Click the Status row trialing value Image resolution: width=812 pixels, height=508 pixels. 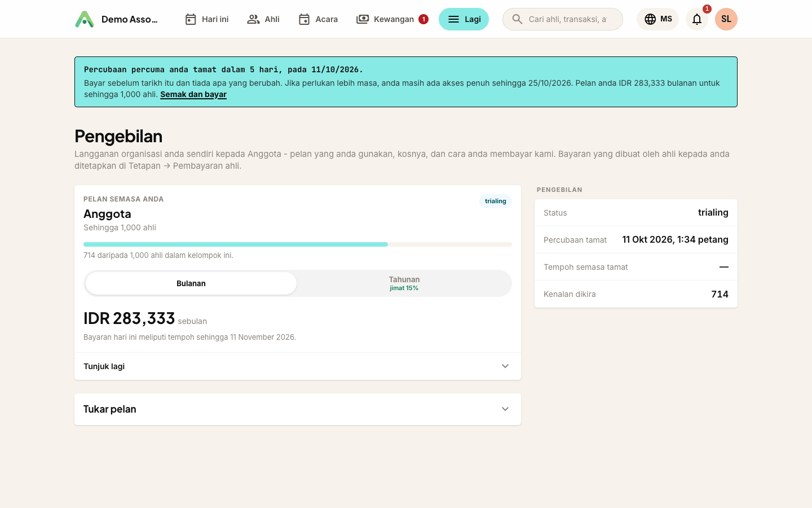tap(713, 213)
